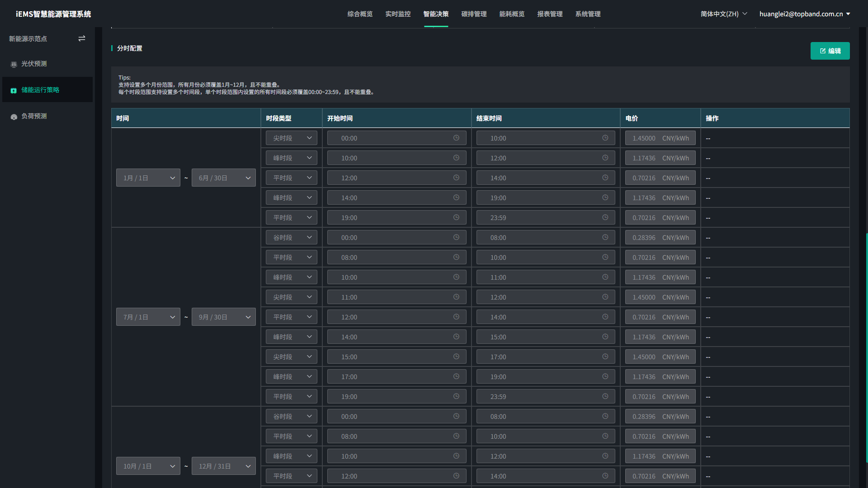
Task: Switch to 综合概览 tab
Action: coord(360,14)
